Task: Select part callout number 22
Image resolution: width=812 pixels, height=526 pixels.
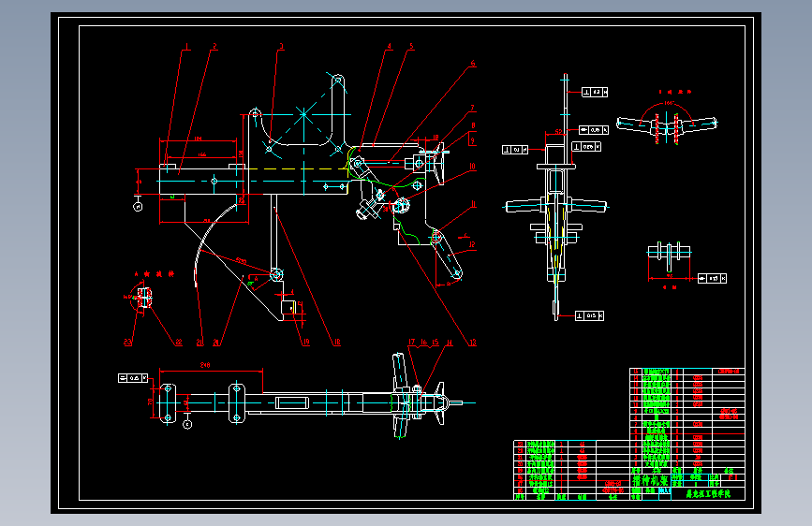Action: pyautogui.click(x=179, y=343)
